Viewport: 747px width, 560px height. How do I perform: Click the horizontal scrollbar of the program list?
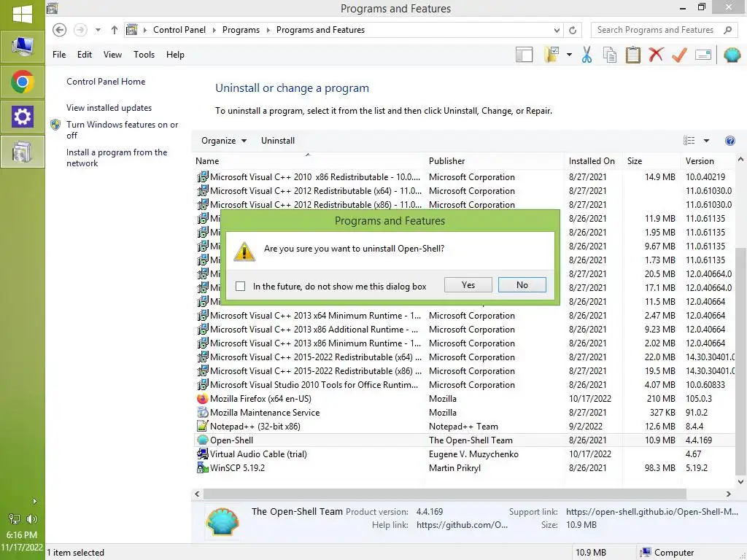click(x=444, y=494)
